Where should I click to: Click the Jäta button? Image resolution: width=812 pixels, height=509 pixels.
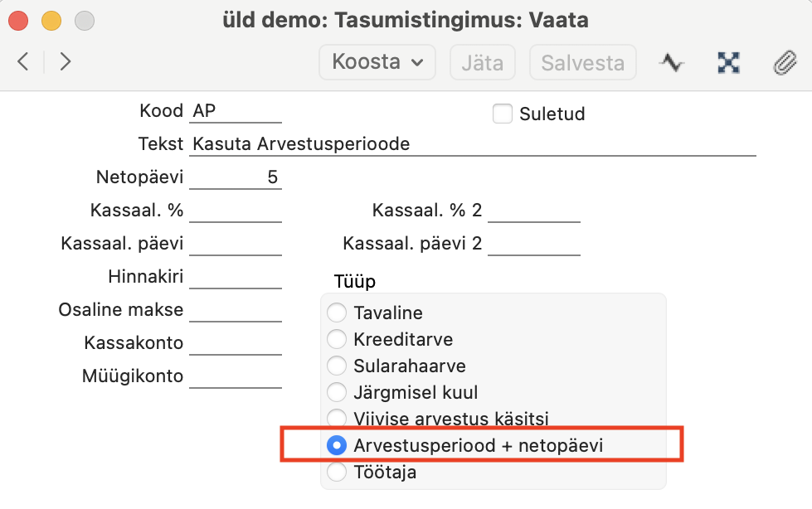pos(482,62)
